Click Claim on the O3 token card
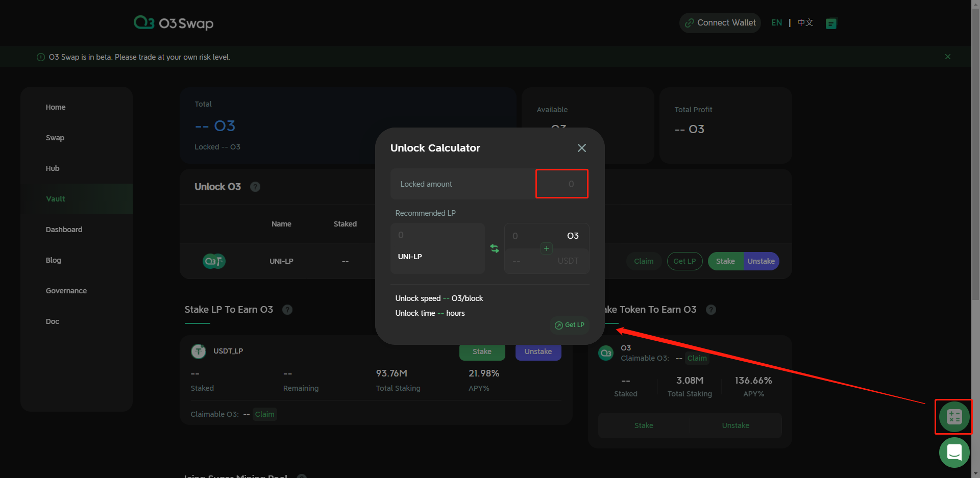Screen dimensions: 980x478 pyautogui.click(x=697, y=358)
